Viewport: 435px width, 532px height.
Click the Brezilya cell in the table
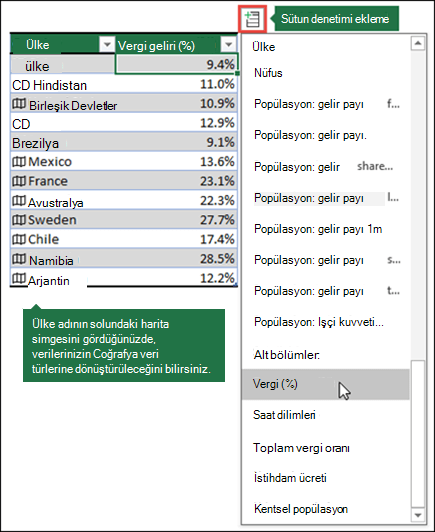62,142
